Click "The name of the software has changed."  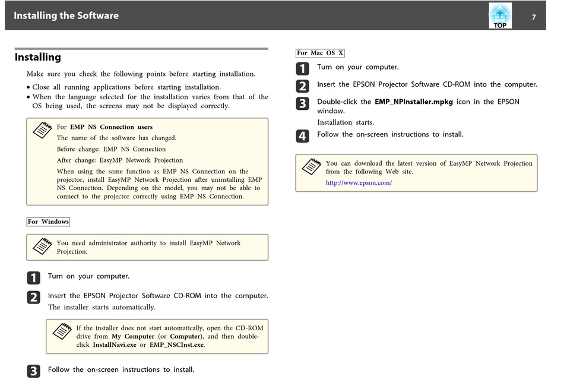[116, 138]
